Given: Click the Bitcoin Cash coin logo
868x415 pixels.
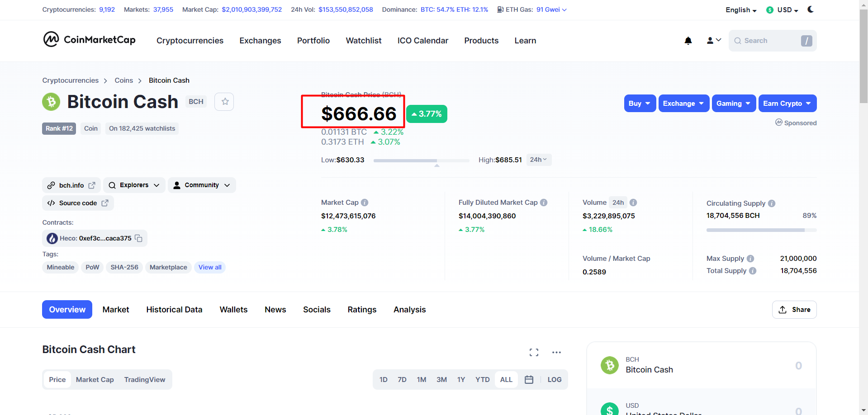Looking at the screenshot, I should tap(51, 102).
